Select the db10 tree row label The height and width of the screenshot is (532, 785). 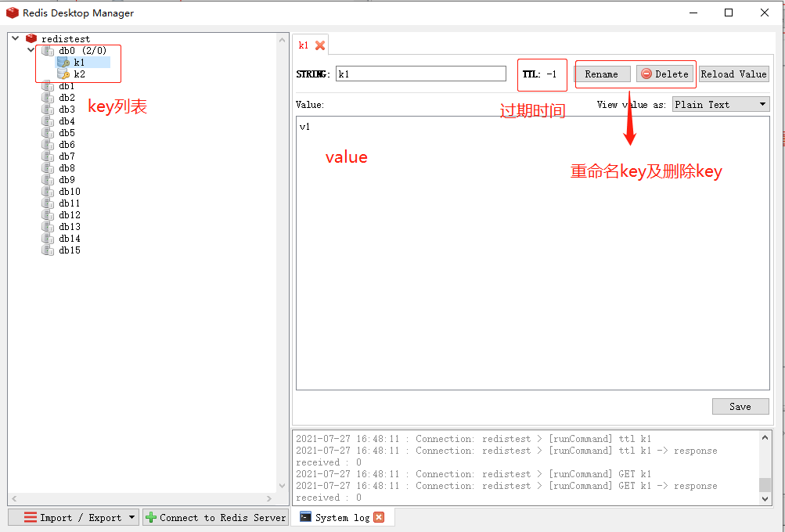[x=70, y=192]
